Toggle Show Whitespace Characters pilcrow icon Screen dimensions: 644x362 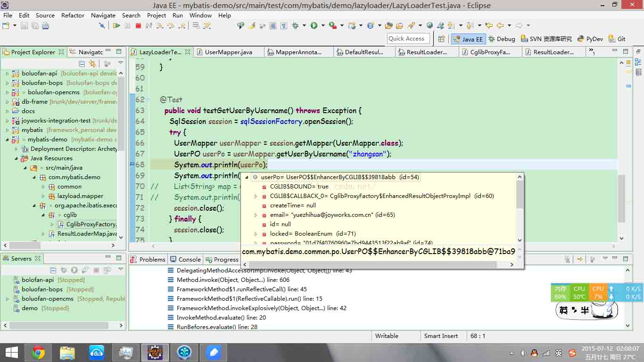point(283,25)
